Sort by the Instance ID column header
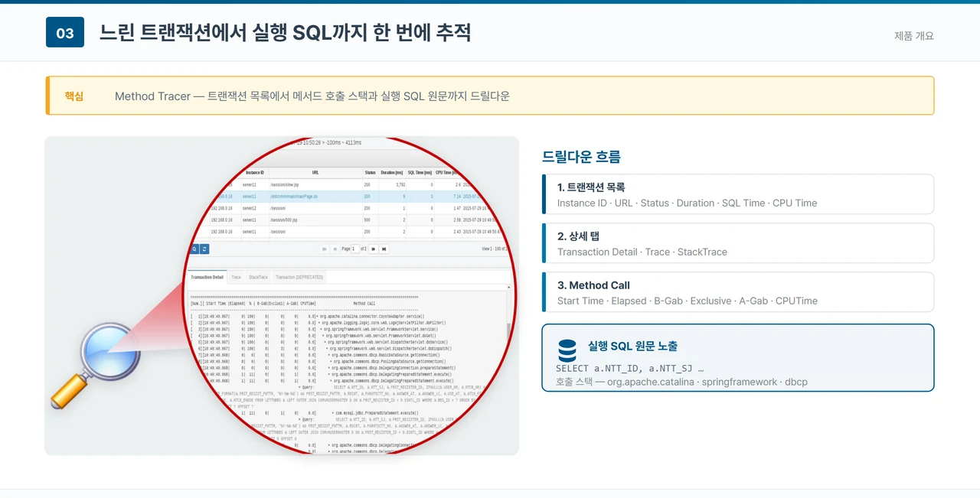Screen dimensions: 980x498 tap(254, 173)
